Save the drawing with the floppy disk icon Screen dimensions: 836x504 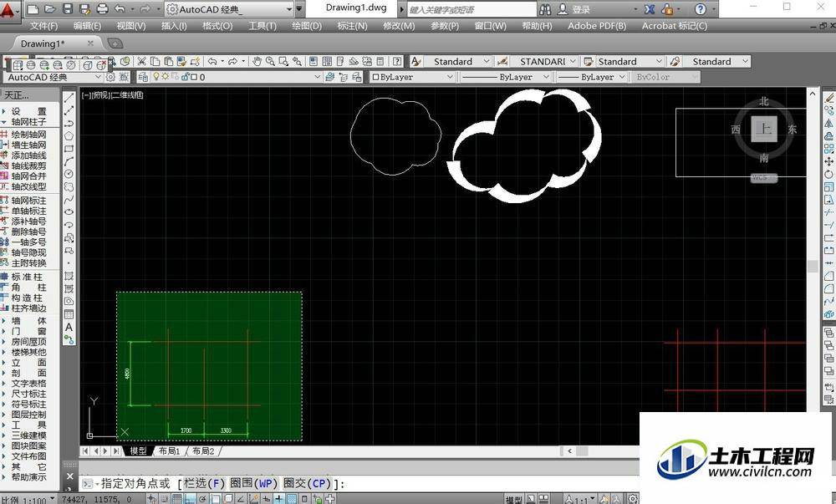point(67,9)
